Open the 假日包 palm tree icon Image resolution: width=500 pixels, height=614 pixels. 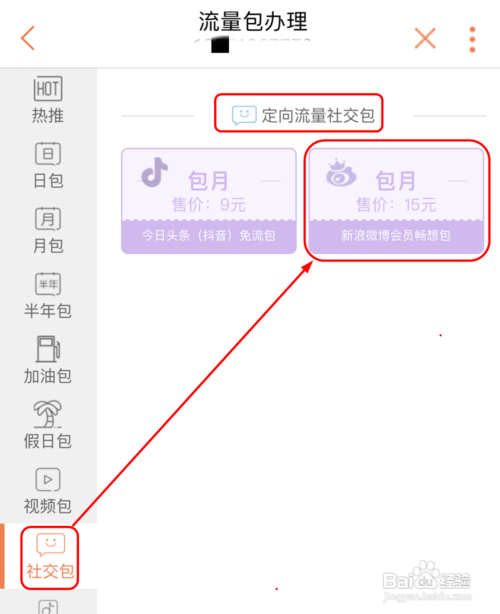pos(48,414)
